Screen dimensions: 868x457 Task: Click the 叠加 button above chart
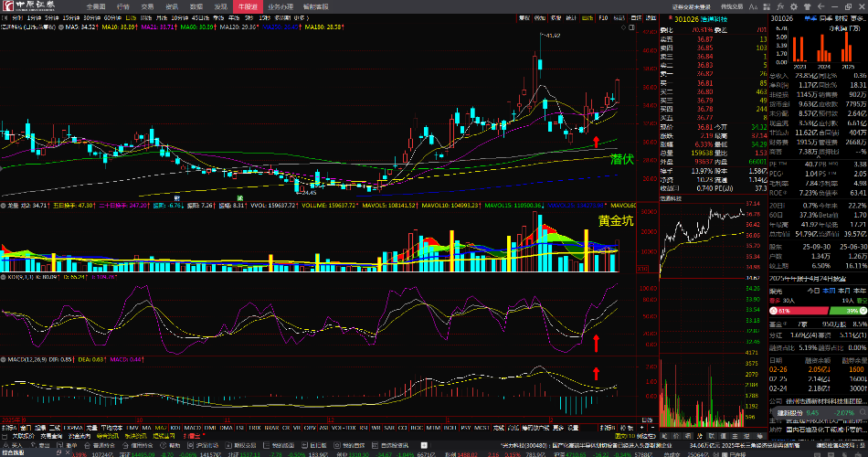[540, 18]
